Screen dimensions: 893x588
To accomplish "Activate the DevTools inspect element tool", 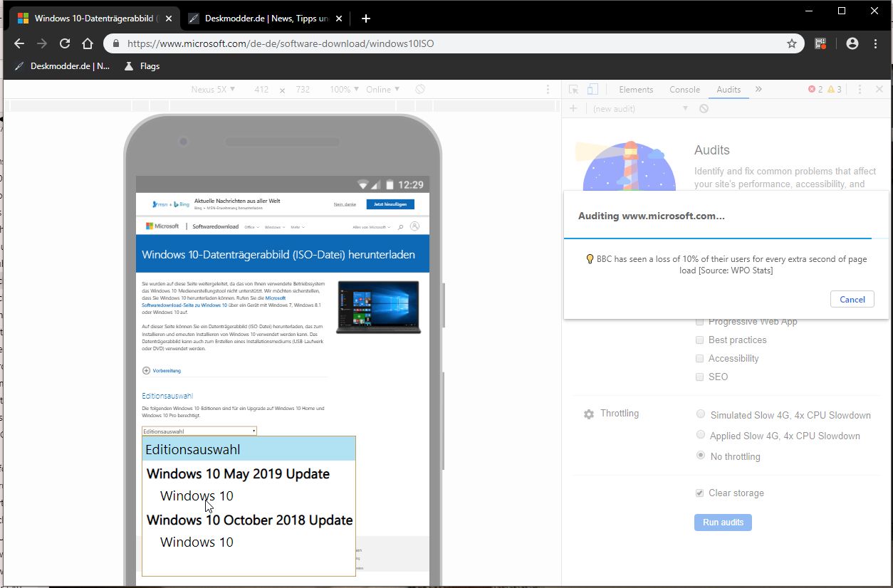I will tap(573, 90).
